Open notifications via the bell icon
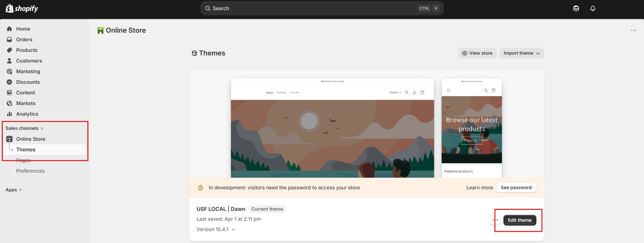 (x=593, y=8)
